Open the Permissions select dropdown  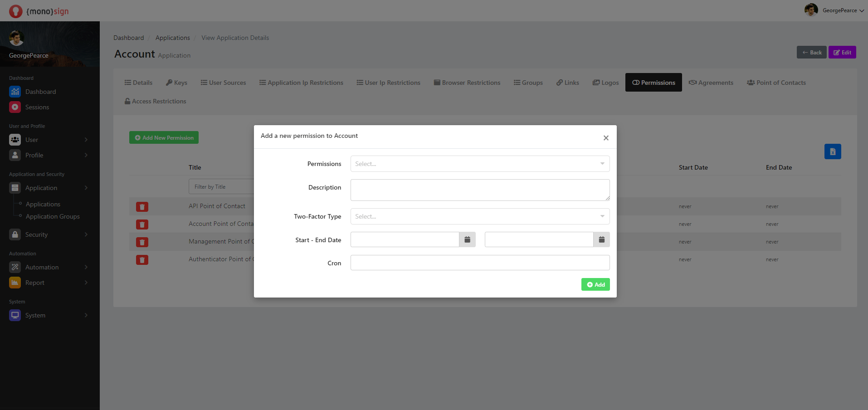coord(479,164)
